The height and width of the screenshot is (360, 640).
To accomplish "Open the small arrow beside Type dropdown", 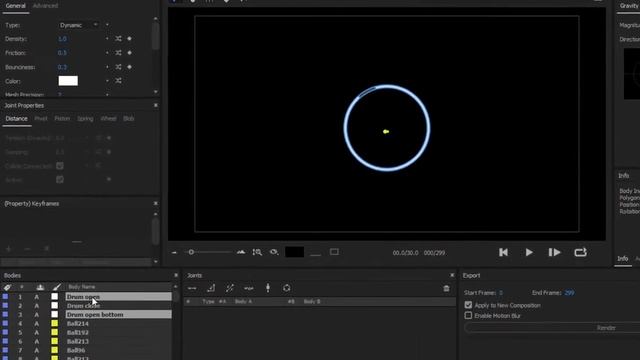I will [x=107, y=25].
